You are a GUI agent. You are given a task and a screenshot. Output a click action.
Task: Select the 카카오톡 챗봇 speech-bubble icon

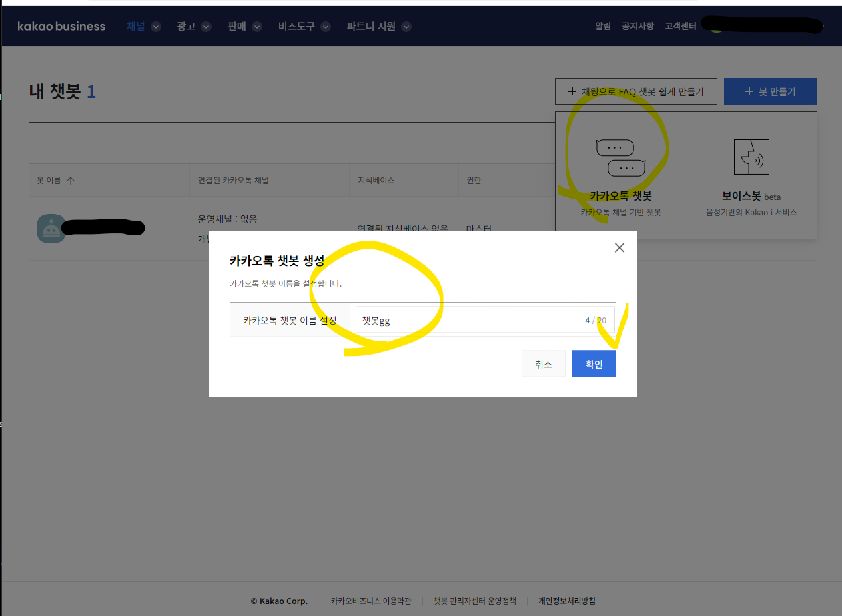620,159
